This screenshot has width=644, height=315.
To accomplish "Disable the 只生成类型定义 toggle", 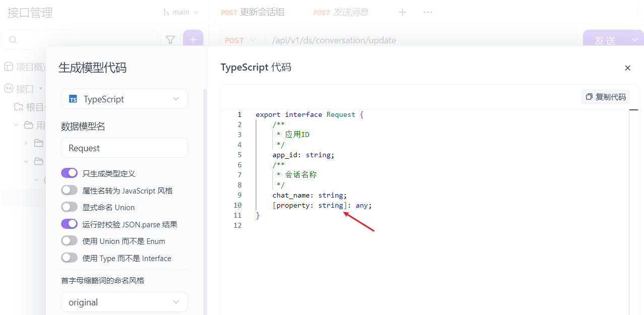I will pos(69,172).
